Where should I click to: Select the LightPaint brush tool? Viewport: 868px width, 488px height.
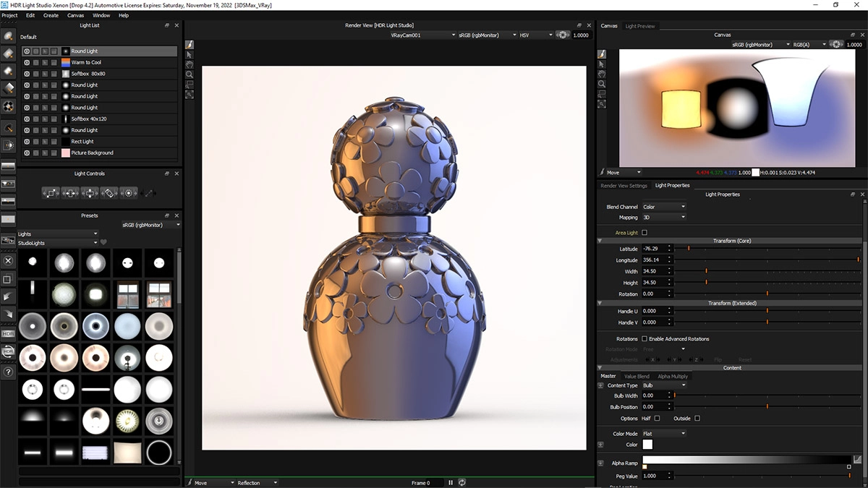click(190, 45)
